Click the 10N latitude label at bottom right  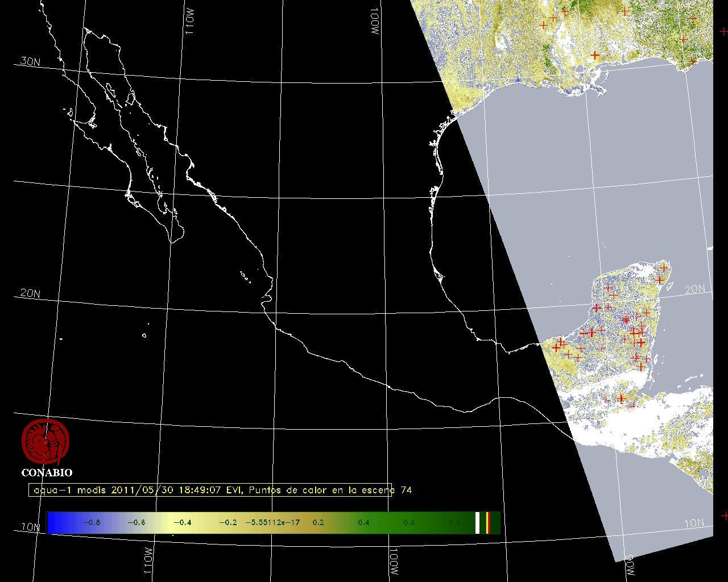[694, 523]
